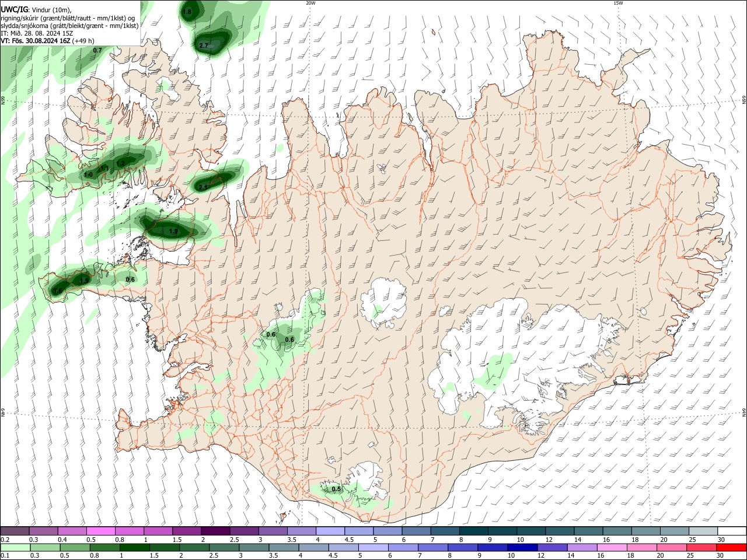Click the dark teal 8–9 swatch in upper legend row
This screenshot has width=747, height=560.
click(x=473, y=531)
